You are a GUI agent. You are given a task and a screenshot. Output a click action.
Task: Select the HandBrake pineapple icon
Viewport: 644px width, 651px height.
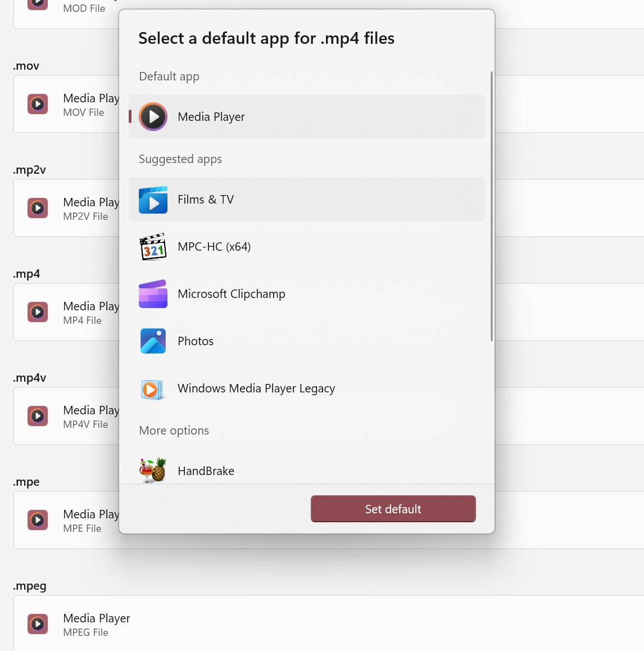pos(153,471)
